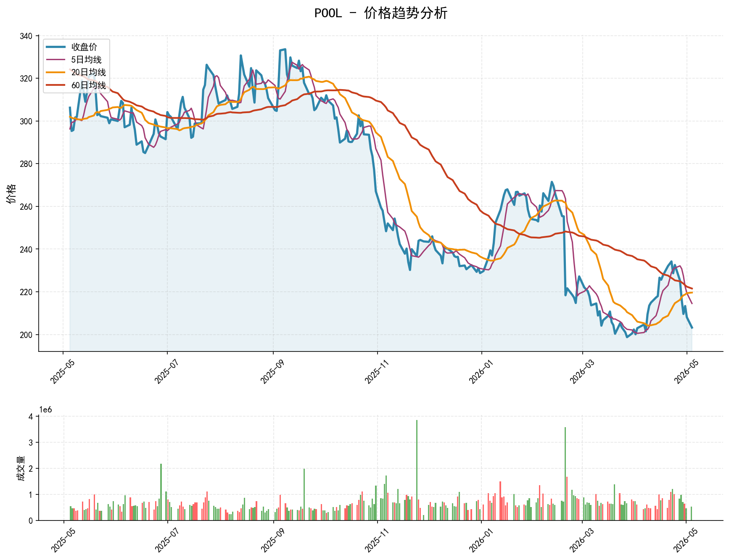
Task: Click the 2026-03 date label under price chart
Action: click(581, 371)
